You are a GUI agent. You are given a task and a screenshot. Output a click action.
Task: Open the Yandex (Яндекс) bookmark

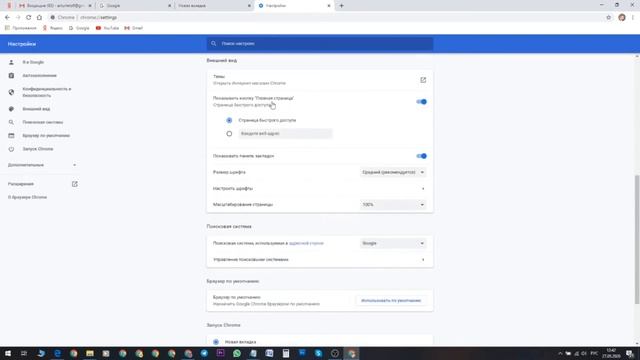click(x=53, y=28)
